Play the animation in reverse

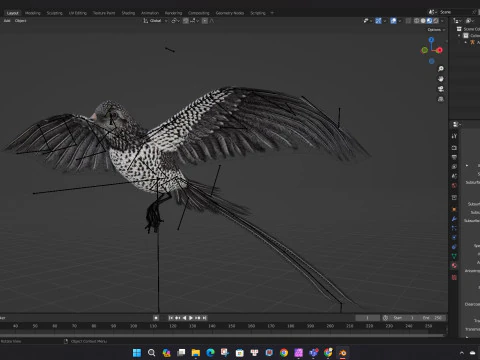184,318
